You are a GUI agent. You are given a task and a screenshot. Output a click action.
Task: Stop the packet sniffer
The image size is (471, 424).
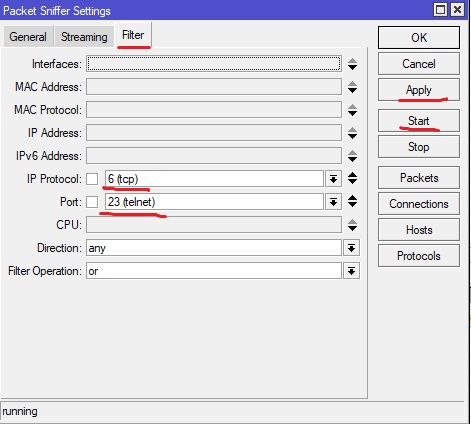point(419,146)
